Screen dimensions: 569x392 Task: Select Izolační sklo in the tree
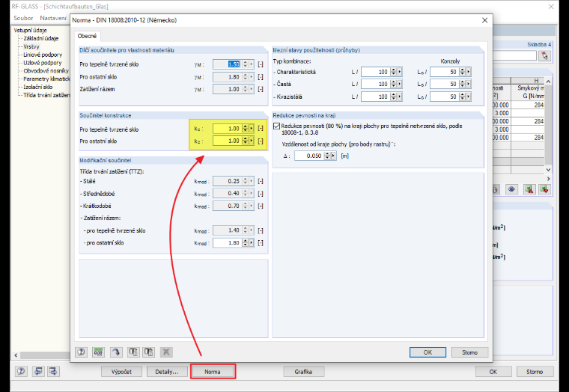click(x=37, y=87)
